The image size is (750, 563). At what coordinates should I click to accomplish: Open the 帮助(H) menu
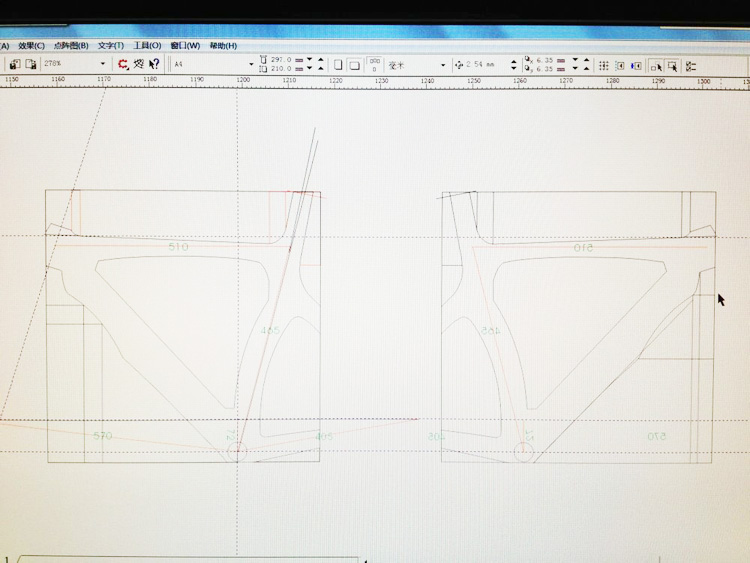(x=223, y=45)
